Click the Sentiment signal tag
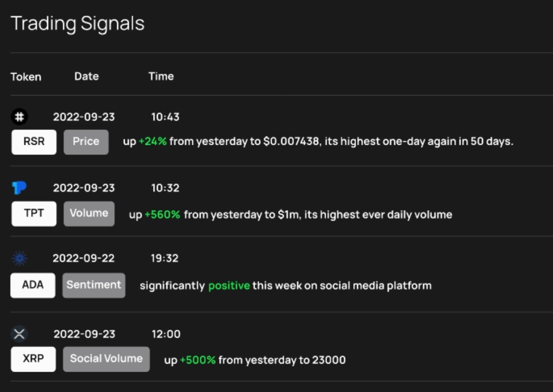This screenshot has height=392, width=553. click(94, 285)
